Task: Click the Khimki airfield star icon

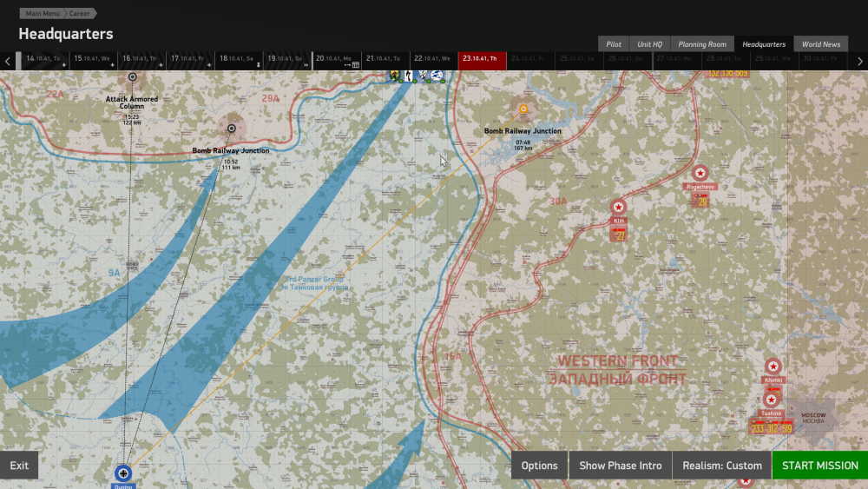Action: [x=773, y=367]
